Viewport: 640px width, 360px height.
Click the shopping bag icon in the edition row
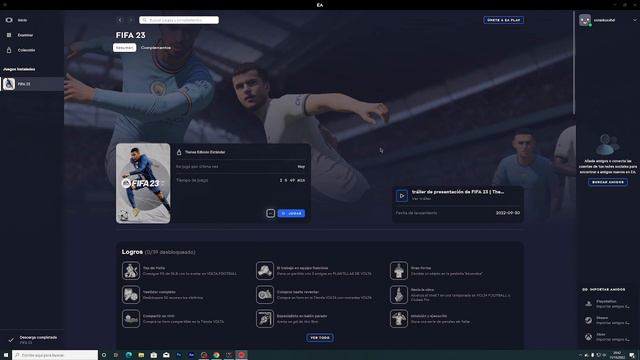pos(179,152)
